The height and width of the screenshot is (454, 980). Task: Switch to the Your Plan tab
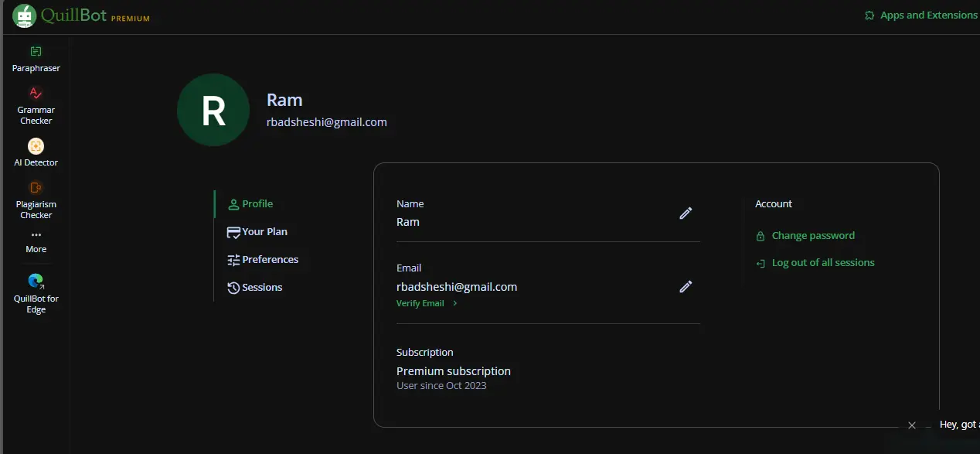[257, 232]
